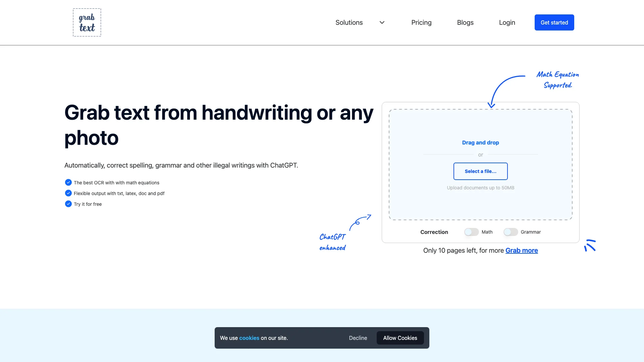The image size is (644, 362).
Task: Toggle the Grammar correction switch
Action: 510,232
